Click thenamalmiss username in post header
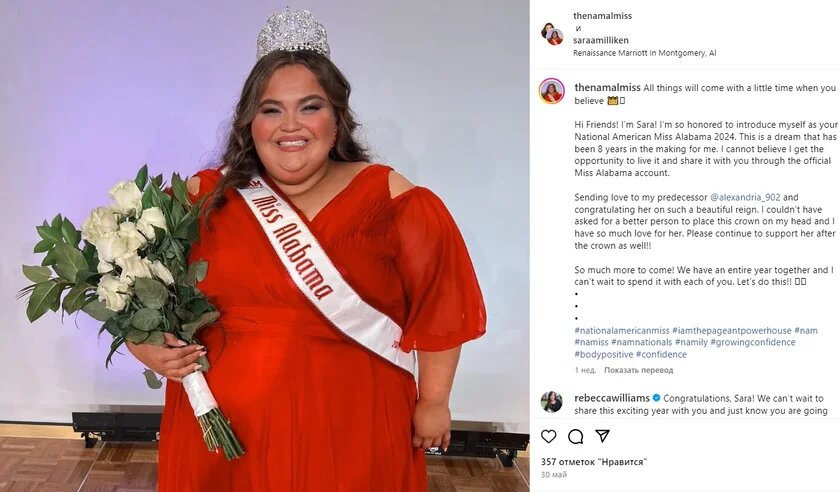This screenshot has height=492, width=840. [x=603, y=16]
